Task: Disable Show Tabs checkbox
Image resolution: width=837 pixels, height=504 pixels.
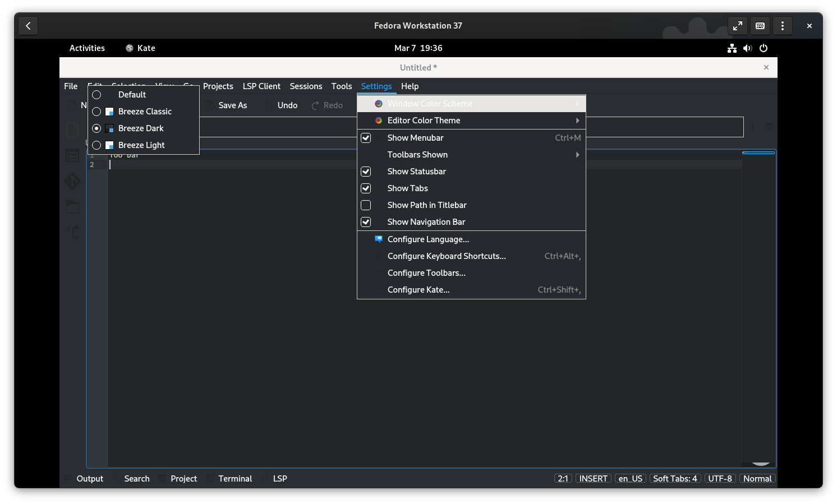Action: [366, 188]
